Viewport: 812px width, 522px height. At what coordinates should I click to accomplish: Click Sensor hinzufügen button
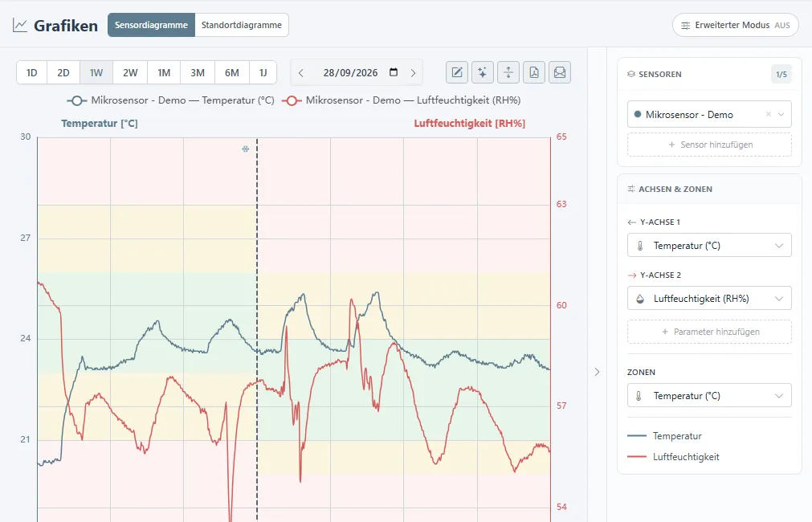click(709, 145)
